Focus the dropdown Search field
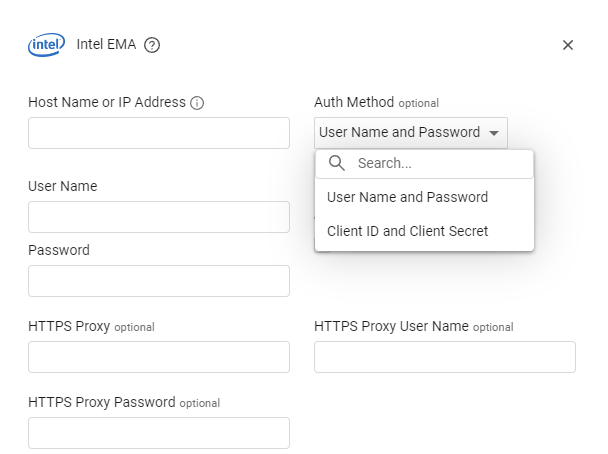The width and height of the screenshot is (608, 454). 440,163
